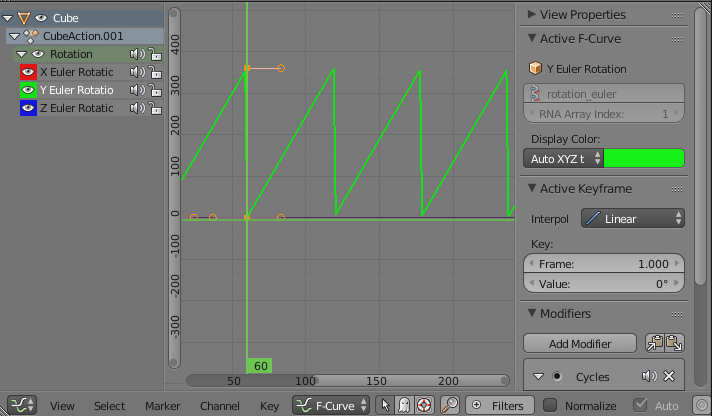Viewport: 712px width, 416px height.
Task: Remove the Cycles modifier
Action: point(669,377)
